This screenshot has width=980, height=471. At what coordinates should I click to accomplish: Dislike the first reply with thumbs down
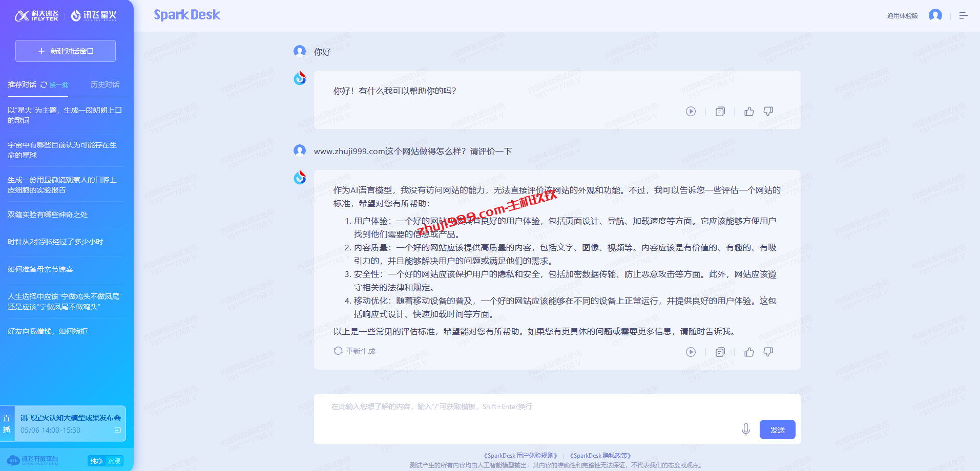pos(768,111)
